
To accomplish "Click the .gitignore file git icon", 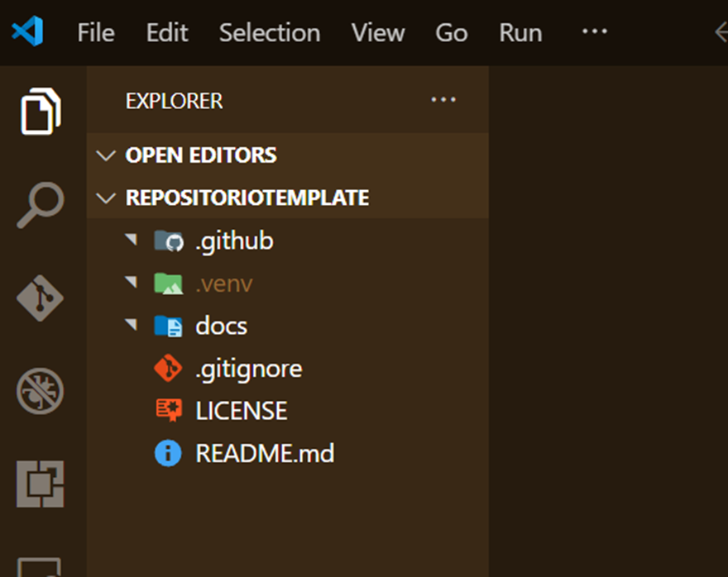I will coord(168,369).
